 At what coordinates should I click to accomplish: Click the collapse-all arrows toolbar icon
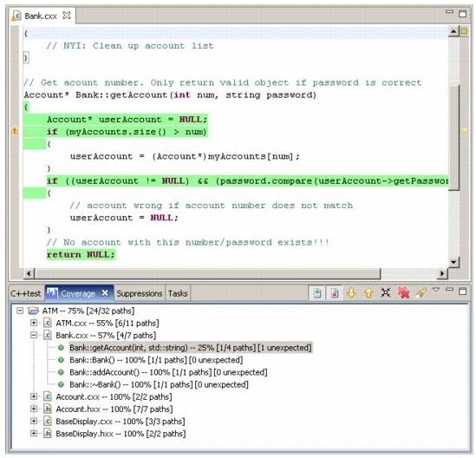coord(386,292)
